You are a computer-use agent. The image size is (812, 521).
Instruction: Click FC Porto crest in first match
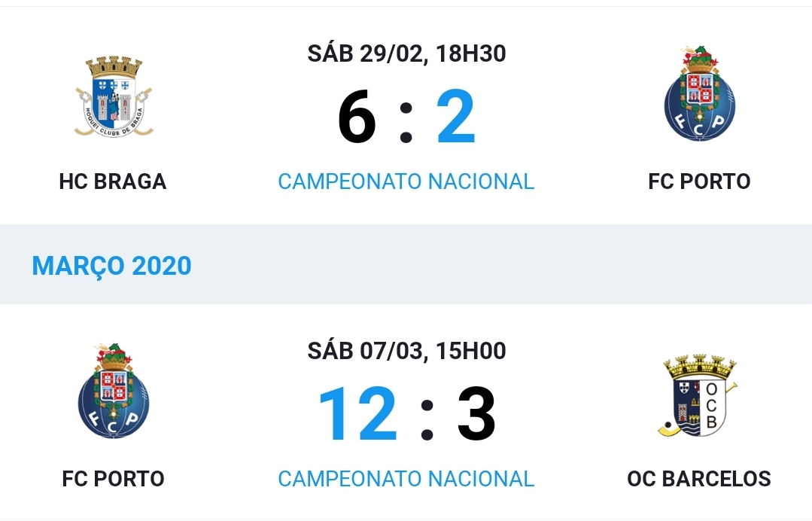coord(700,93)
